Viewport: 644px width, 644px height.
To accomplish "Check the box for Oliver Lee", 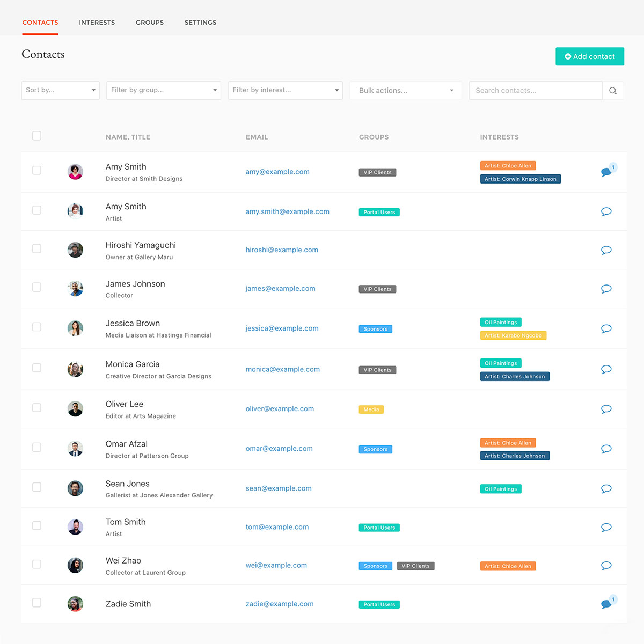I will tap(36, 407).
